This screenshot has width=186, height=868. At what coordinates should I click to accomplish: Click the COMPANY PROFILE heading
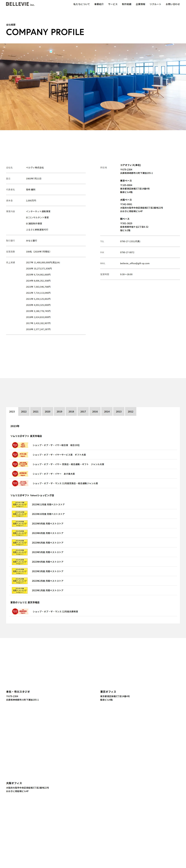point(45,32)
